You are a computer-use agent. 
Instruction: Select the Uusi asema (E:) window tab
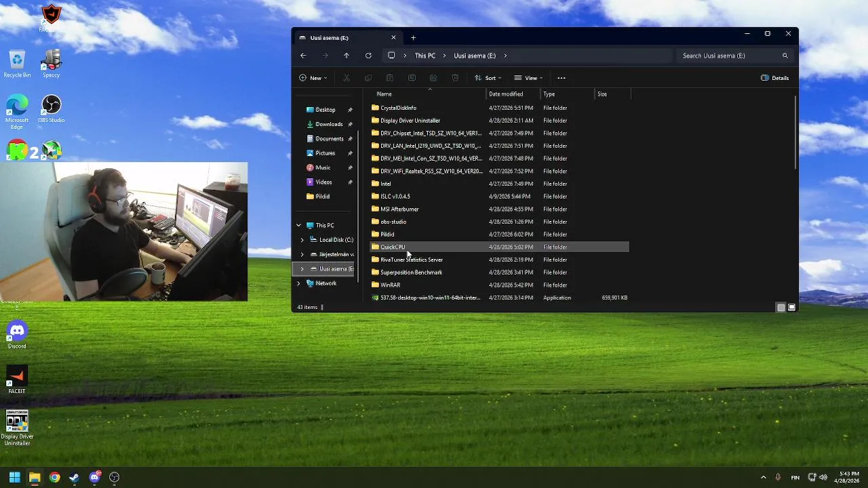[x=347, y=38]
